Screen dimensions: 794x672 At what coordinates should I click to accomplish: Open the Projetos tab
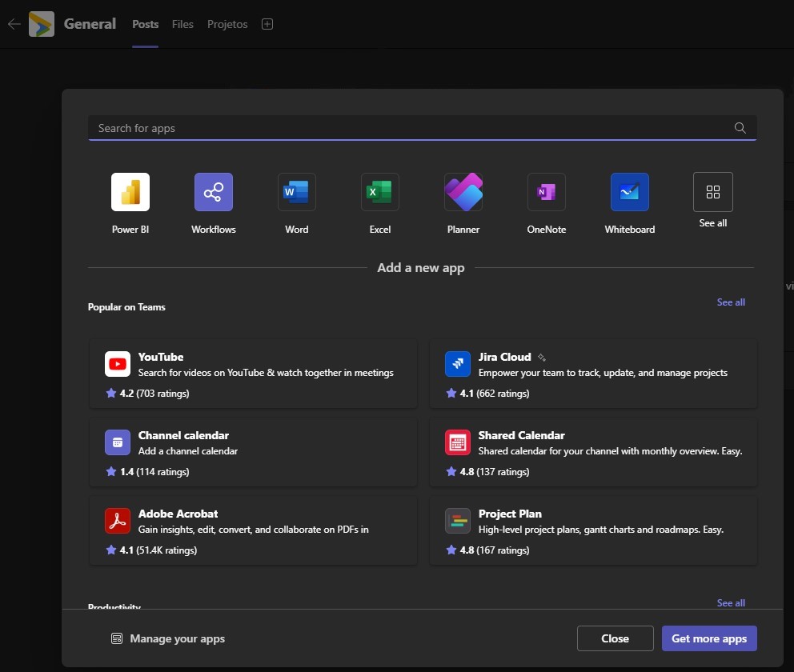(x=227, y=24)
